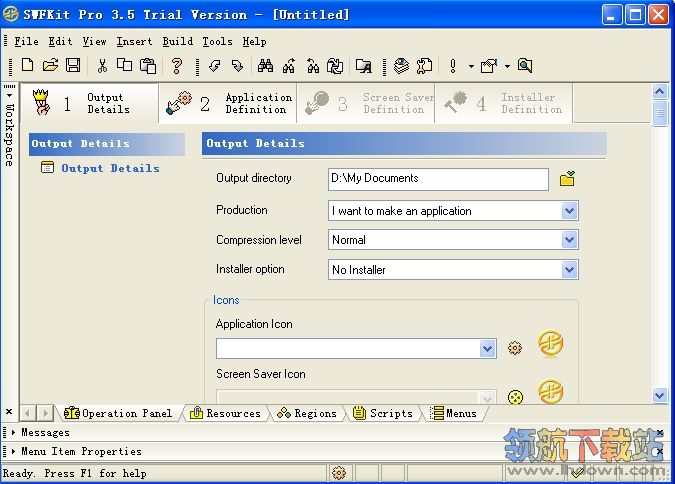This screenshot has width=675, height=484.
Task: Click gear icon beside Application Icon field
Action: click(x=515, y=348)
